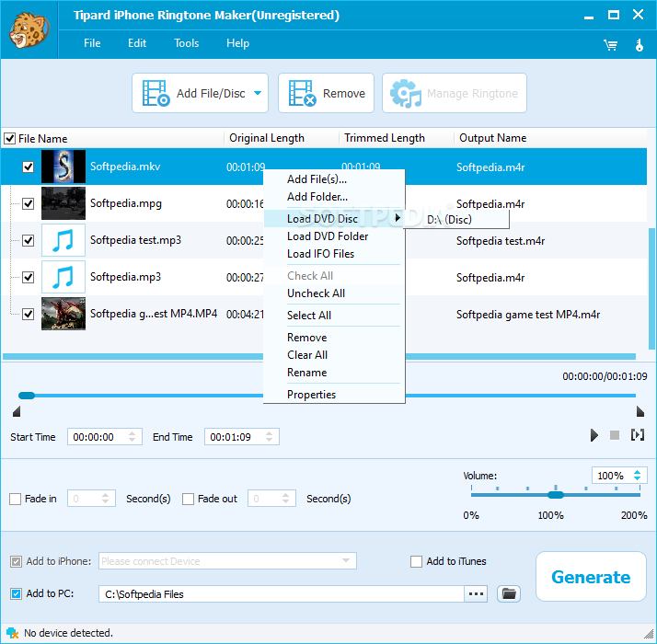
Task: Expand the Add File/Disc dropdown arrow
Action: pos(258,93)
